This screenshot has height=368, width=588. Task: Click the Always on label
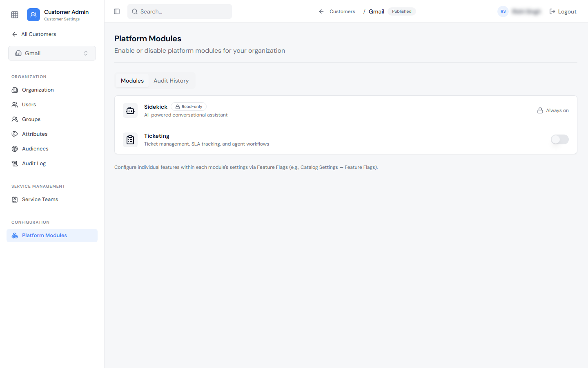557,110
